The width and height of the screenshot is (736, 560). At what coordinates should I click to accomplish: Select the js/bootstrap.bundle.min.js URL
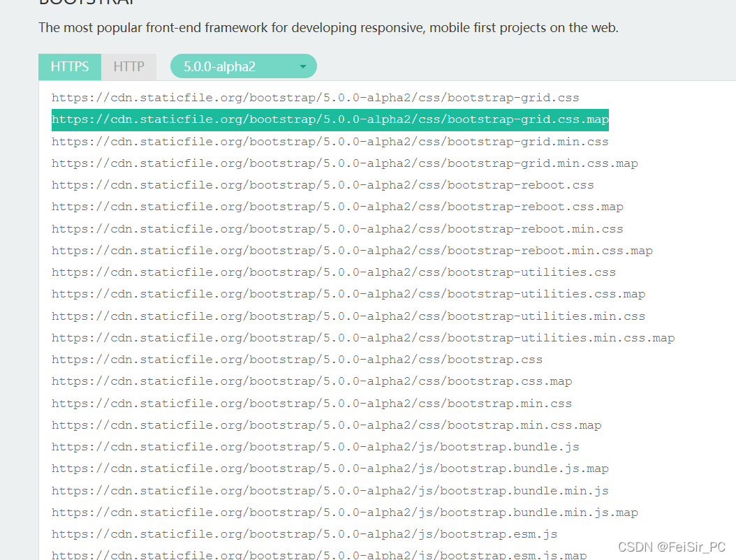pos(330,491)
